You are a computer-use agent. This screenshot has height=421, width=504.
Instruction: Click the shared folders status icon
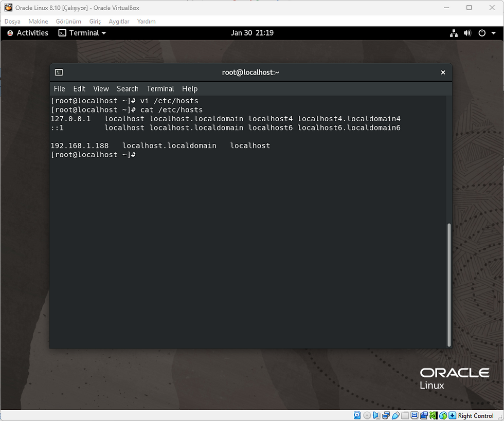tap(405, 415)
